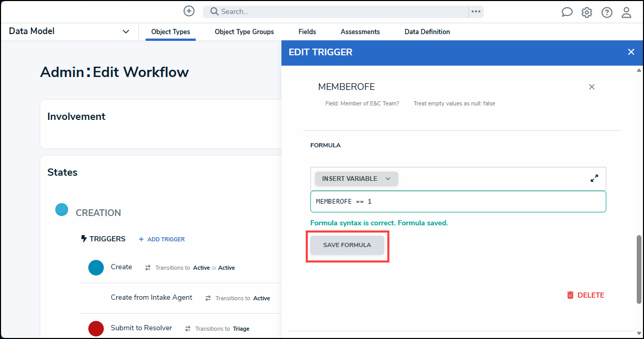The height and width of the screenshot is (339, 644).
Task: Open the Create from Intake Agent trigger
Action: pos(151,298)
